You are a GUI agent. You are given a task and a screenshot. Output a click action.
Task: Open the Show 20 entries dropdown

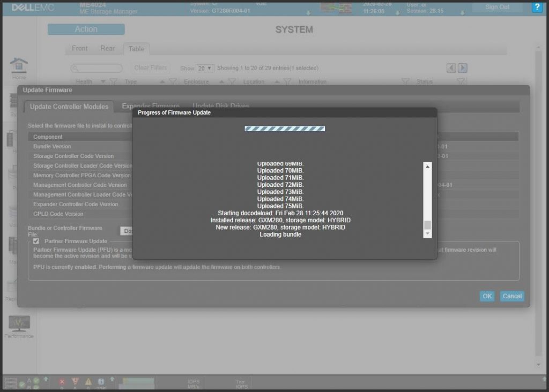point(205,68)
